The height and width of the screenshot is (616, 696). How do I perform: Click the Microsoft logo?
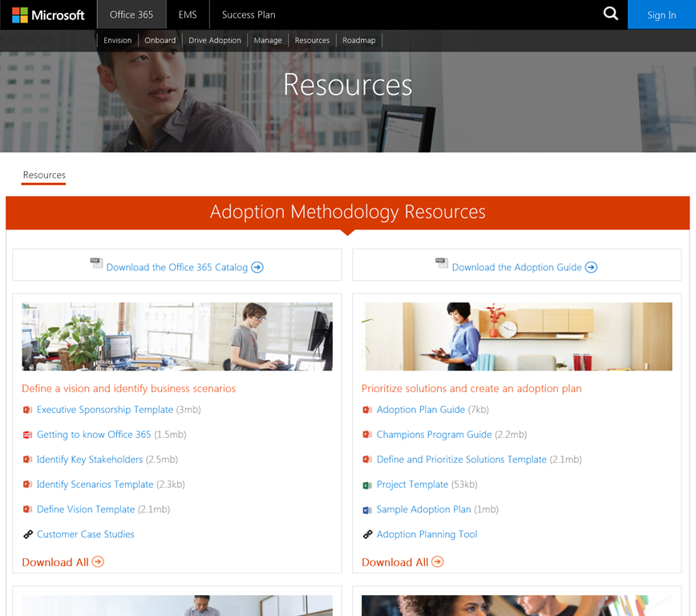point(48,14)
